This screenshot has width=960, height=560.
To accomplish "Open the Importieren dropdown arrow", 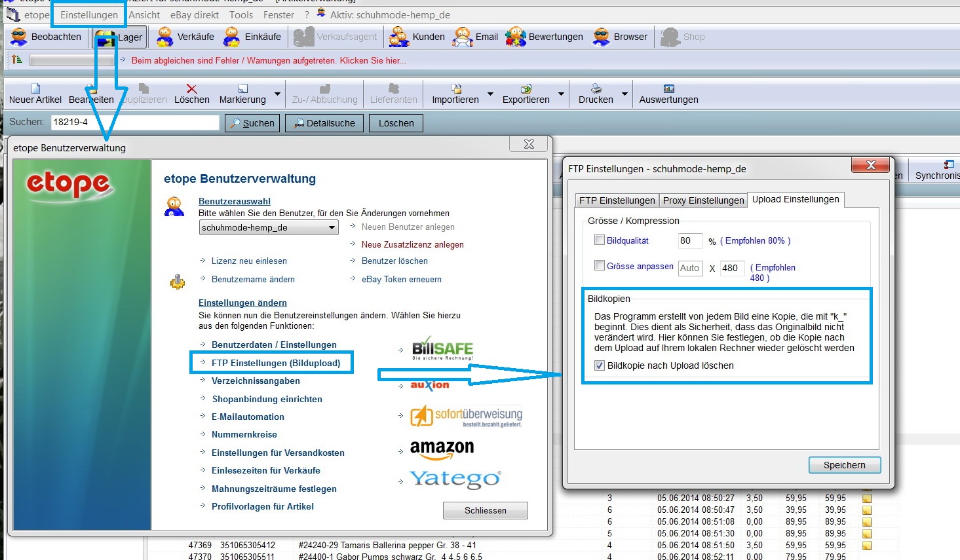I will pos(490,94).
